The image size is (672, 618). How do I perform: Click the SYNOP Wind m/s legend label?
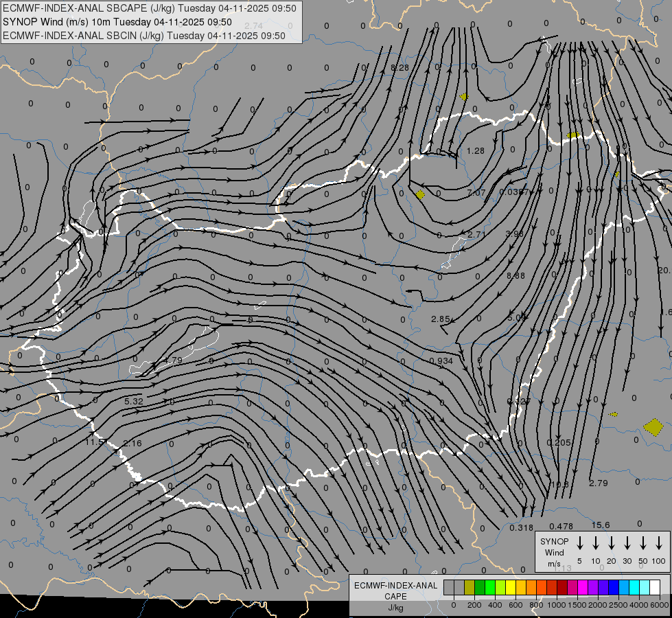(554, 552)
